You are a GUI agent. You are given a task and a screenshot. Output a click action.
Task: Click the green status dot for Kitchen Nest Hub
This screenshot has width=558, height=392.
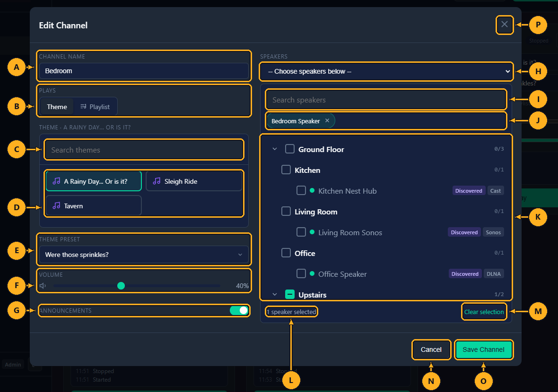[312, 190]
